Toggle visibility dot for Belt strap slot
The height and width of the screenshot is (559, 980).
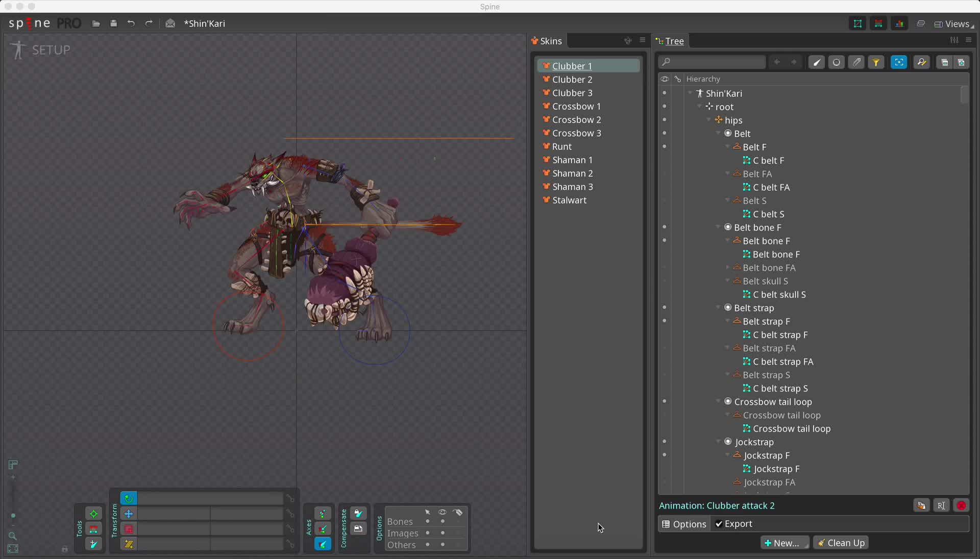coord(664,308)
